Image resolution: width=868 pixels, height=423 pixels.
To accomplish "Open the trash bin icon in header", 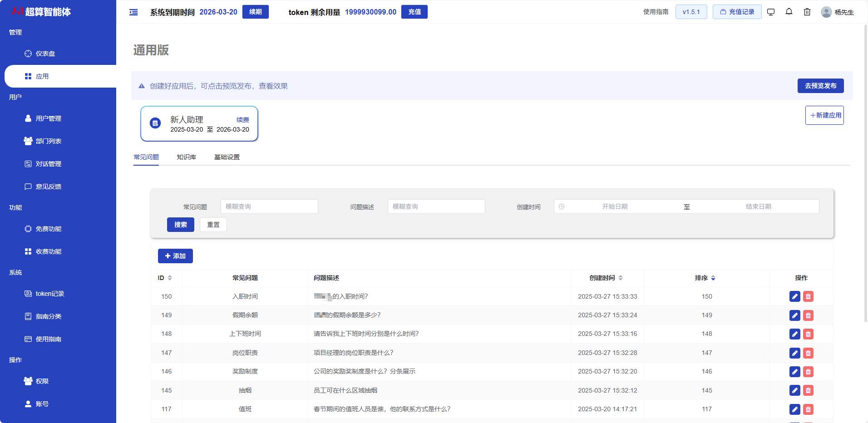I will pos(807,12).
